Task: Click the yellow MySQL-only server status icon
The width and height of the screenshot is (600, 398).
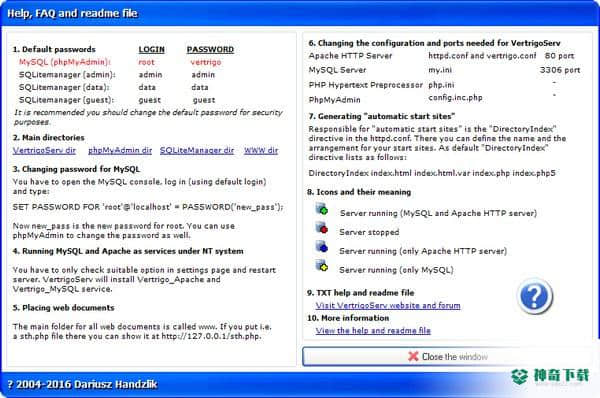Action: [321, 266]
